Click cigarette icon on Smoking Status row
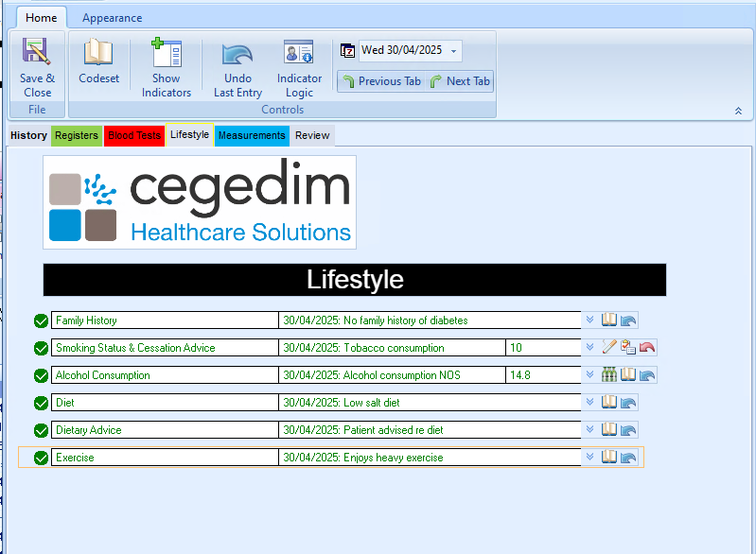 coord(609,347)
